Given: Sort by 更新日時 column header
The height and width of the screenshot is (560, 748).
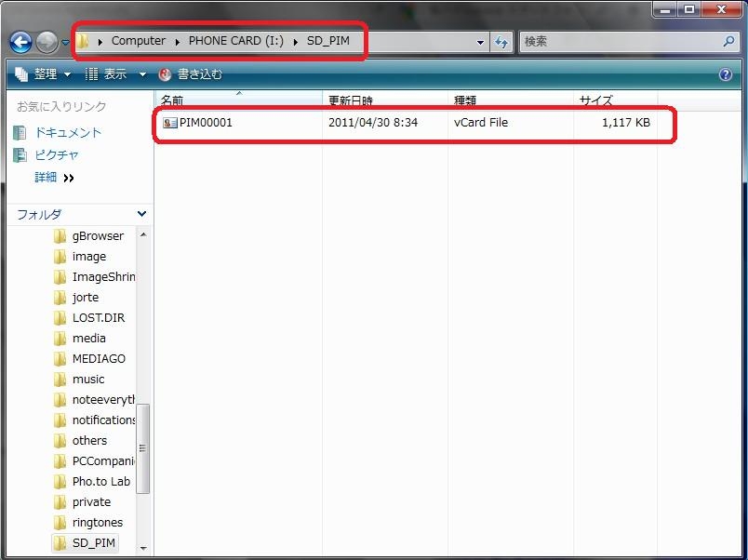Looking at the screenshot, I should coord(385,100).
